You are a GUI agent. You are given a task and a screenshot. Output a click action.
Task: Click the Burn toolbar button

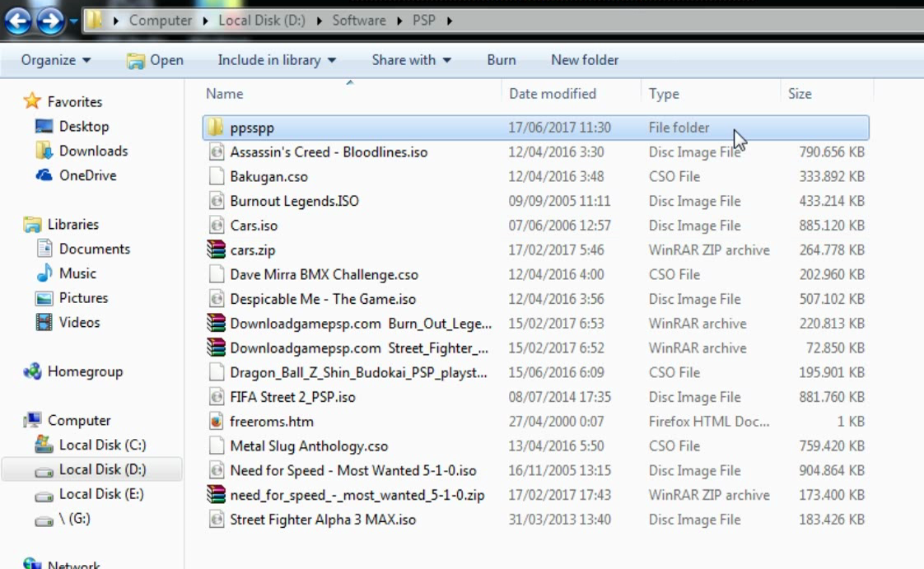tap(501, 60)
